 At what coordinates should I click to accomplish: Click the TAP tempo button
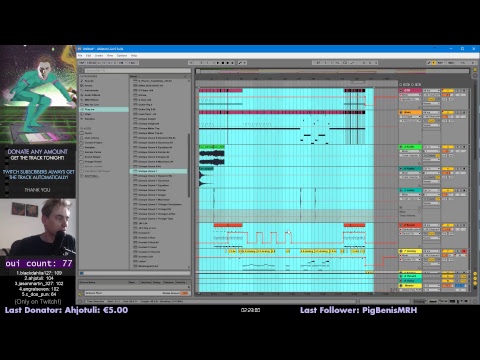pyautogui.click(x=81, y=63)
